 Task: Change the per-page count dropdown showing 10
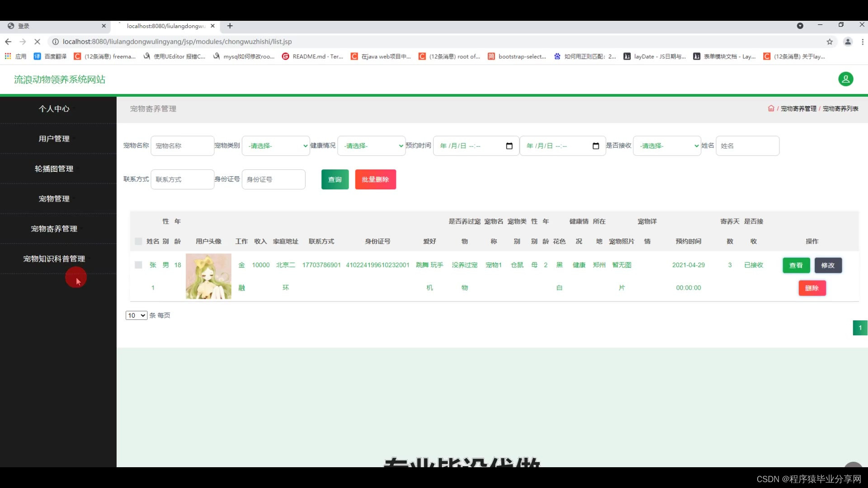tap(136, 315)
